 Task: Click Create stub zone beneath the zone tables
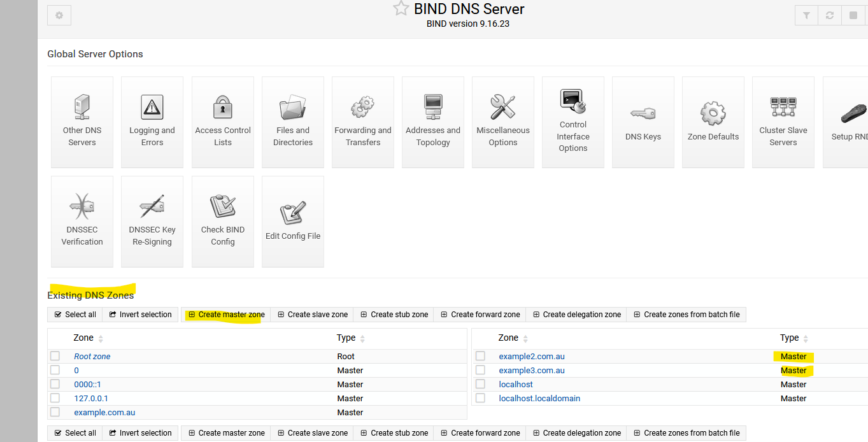[x=394, y=433]
